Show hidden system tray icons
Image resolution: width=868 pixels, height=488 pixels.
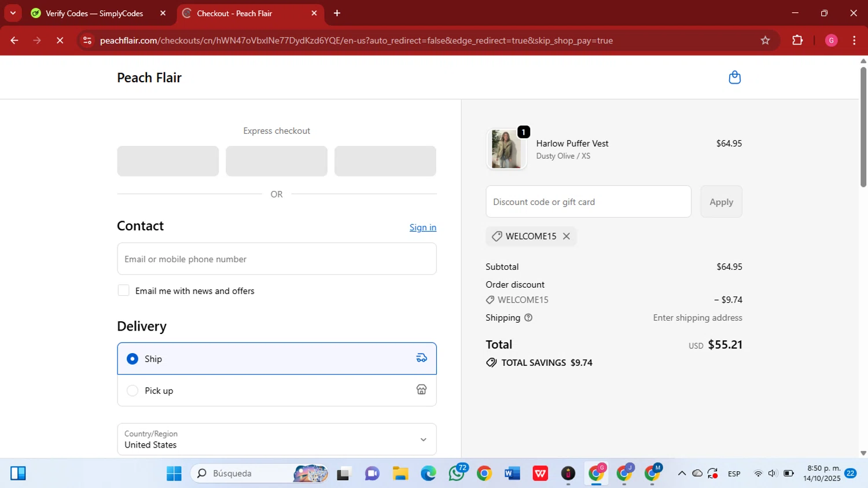pos(682,474)
